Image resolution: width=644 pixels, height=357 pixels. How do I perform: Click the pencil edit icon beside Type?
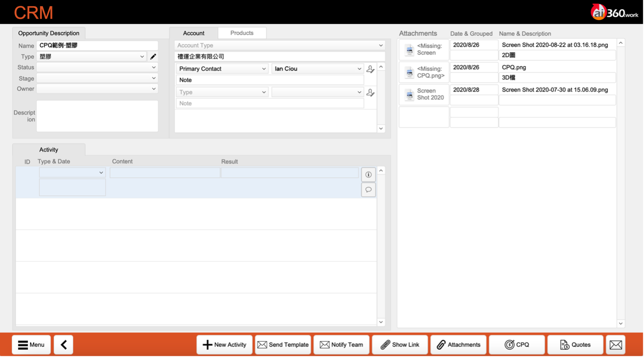153,57
